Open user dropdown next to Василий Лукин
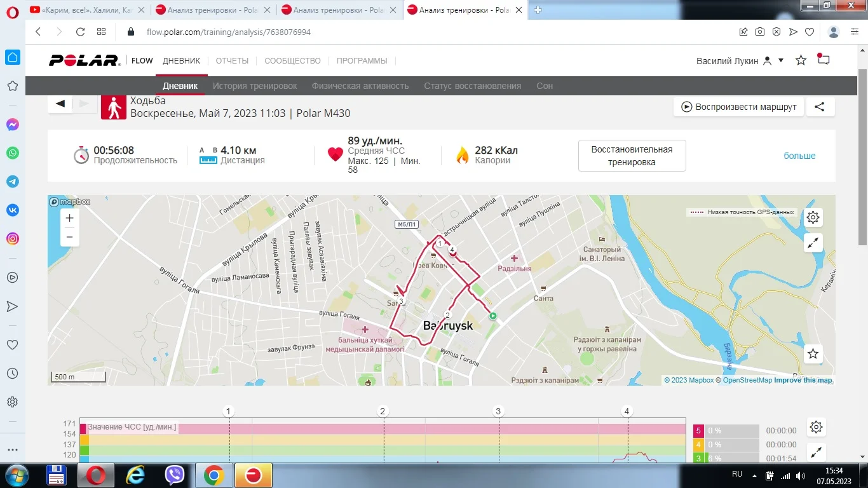 [x=781, y=60]
